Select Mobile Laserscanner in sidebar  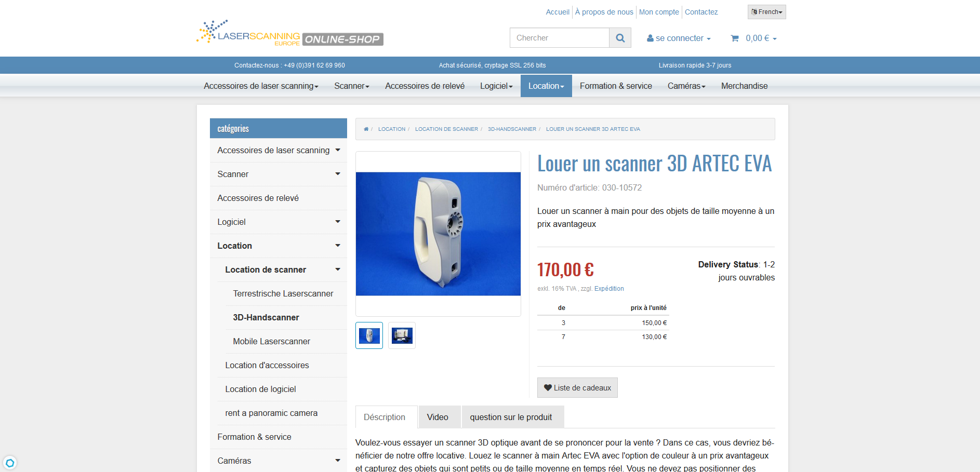click(x=271, y=341)
